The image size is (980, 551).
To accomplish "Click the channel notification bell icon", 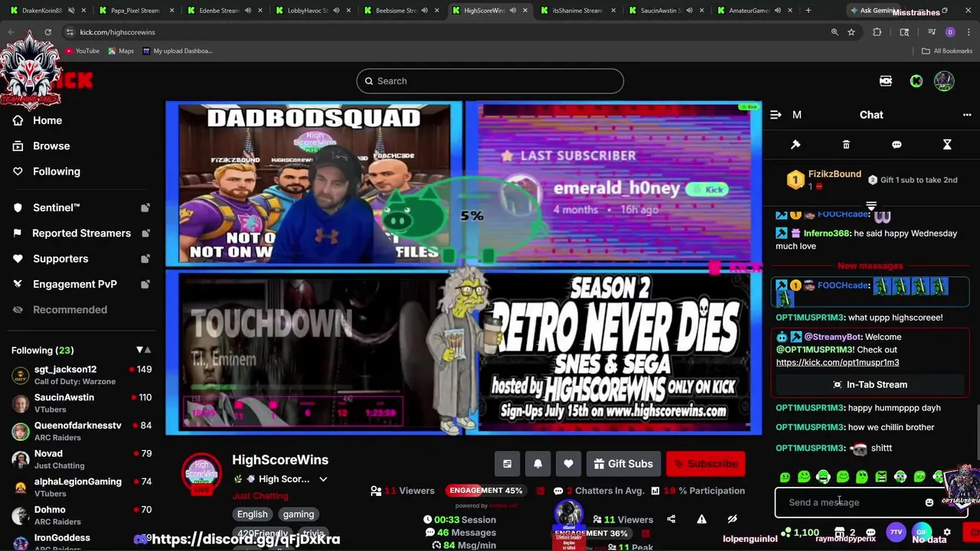I will click(537, 464).
